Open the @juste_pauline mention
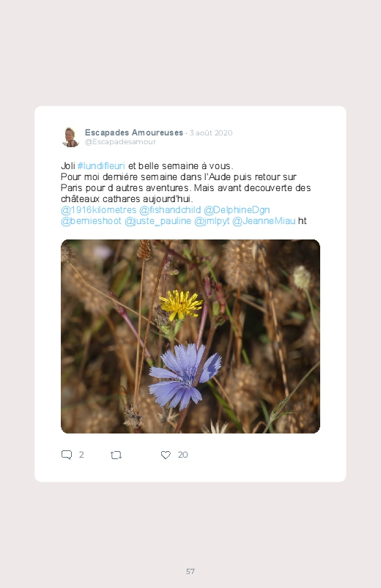 pos(158,221)
